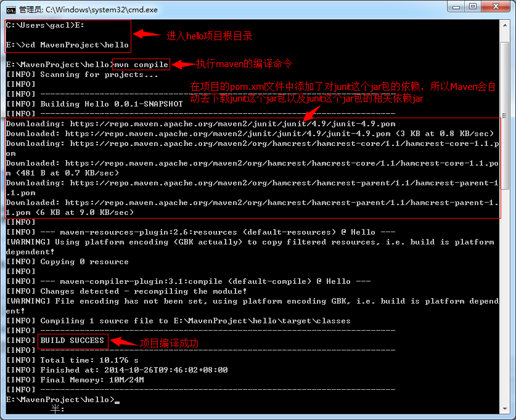516x420 pixels.
Task: Click the 'Finished at: 2014-10-26T09:46:02+08:00' line
Action: click(x=117, y=370)
